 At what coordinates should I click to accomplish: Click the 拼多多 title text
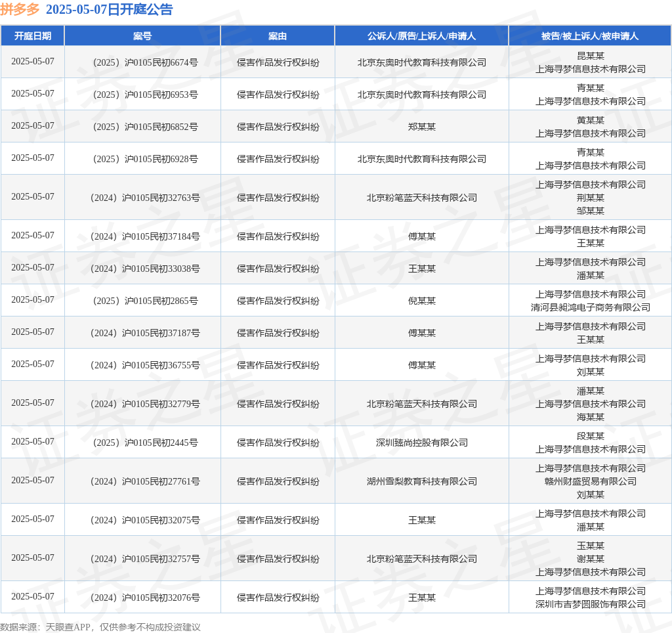pyautogui.click(x=20, y=9)
